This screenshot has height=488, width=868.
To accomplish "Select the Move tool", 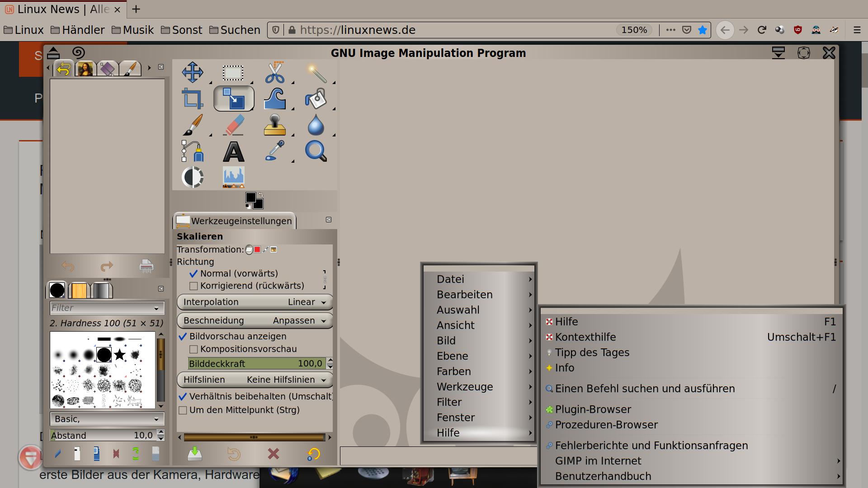I will click(x=192, y=72).
